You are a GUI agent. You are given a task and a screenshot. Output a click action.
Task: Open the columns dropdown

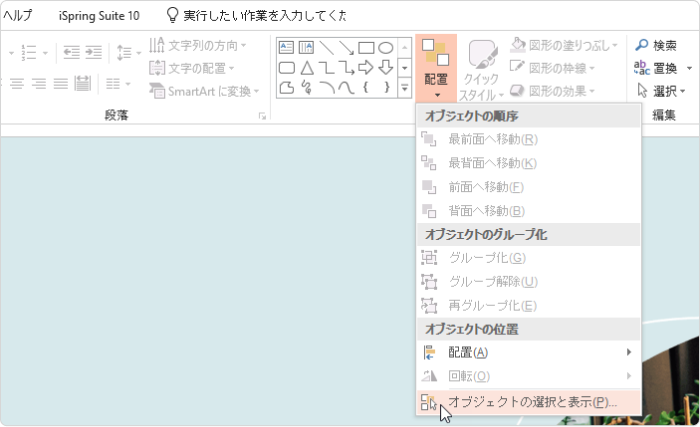[118, 84]
